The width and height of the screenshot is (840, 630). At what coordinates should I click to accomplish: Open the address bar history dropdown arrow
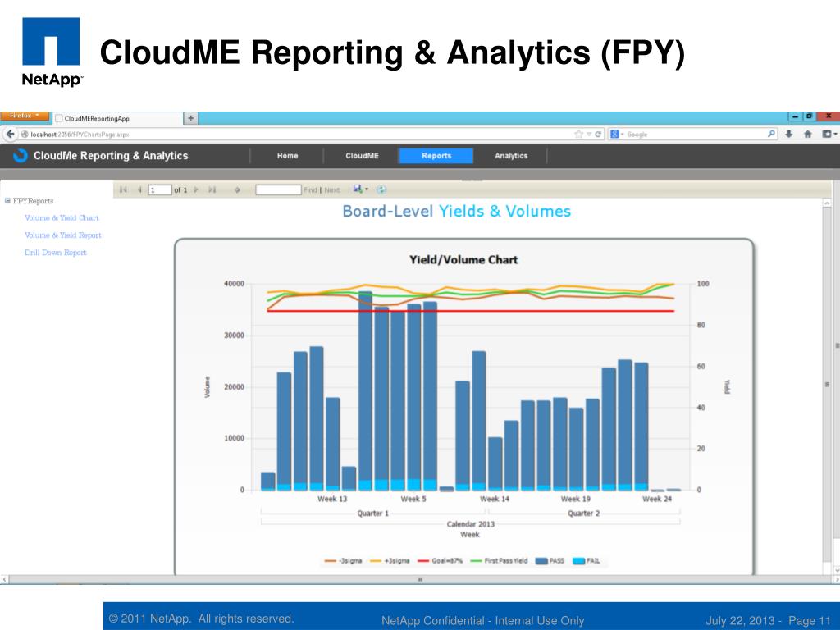point(589,135)
